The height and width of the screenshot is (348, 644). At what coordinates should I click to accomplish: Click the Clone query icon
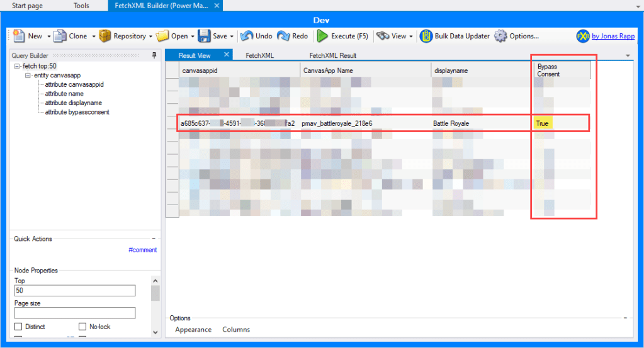point(60,36)
